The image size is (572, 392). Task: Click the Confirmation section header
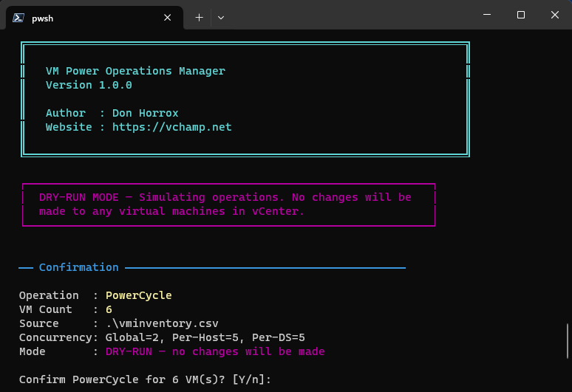click(78, 267)
